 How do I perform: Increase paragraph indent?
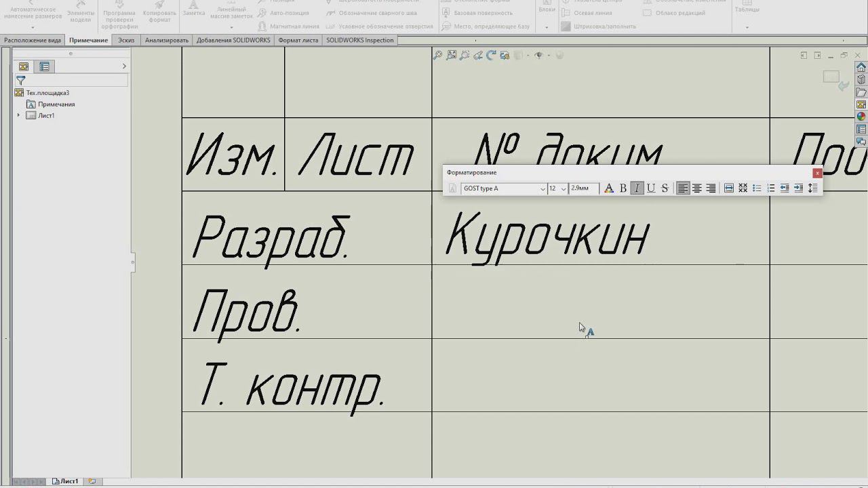tap(799, 188)
